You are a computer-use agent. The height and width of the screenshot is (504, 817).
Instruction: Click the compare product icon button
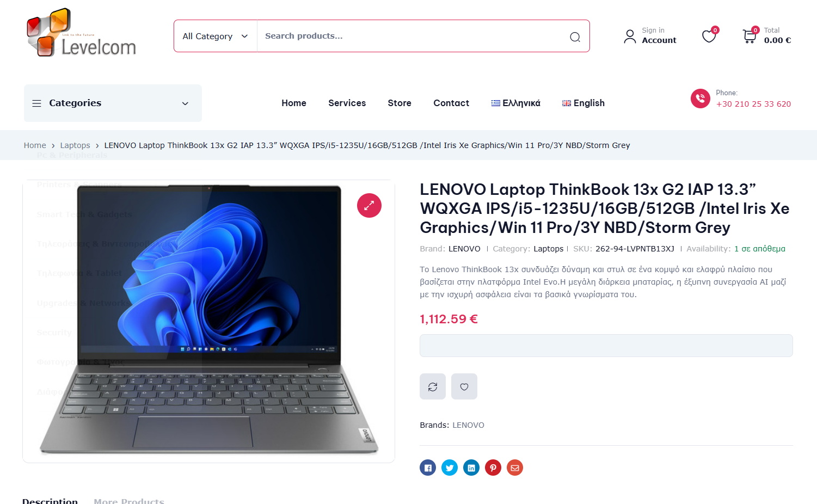tap(433, 386)
